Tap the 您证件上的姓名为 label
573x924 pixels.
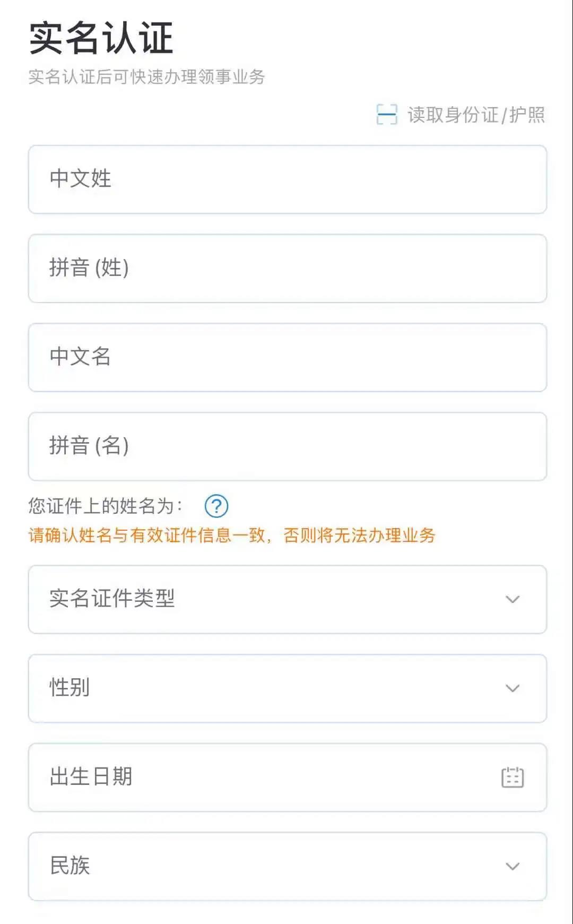[x=106, y=506]
